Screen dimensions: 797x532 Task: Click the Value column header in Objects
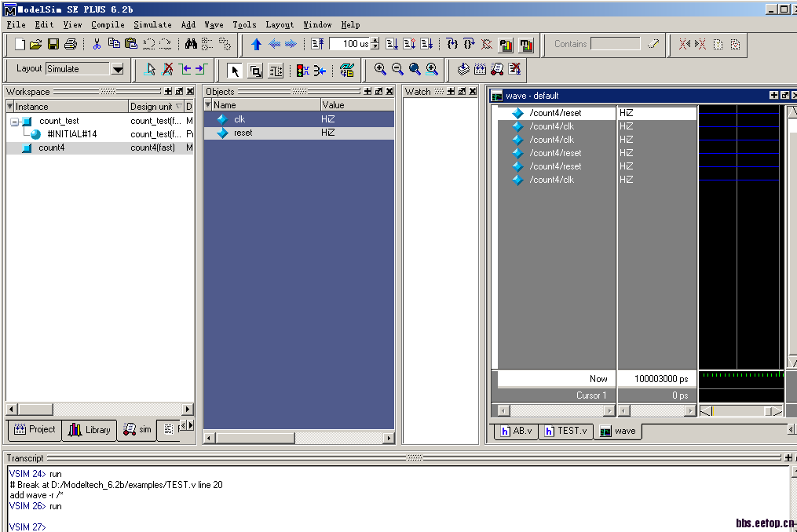pos(357,105)
